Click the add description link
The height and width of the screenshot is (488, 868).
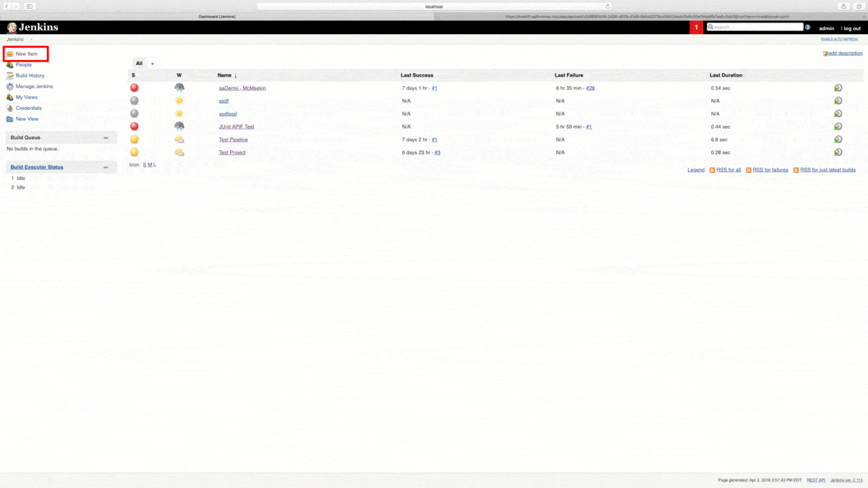click(845, 53)
